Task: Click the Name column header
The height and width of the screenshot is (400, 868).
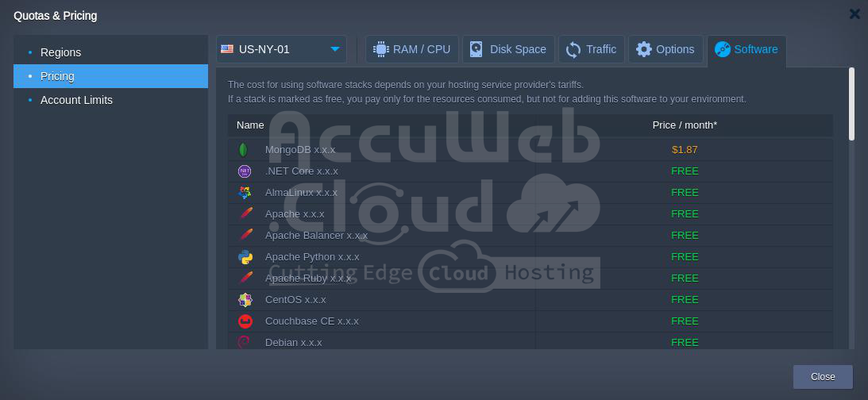Action: click(250, 125)
